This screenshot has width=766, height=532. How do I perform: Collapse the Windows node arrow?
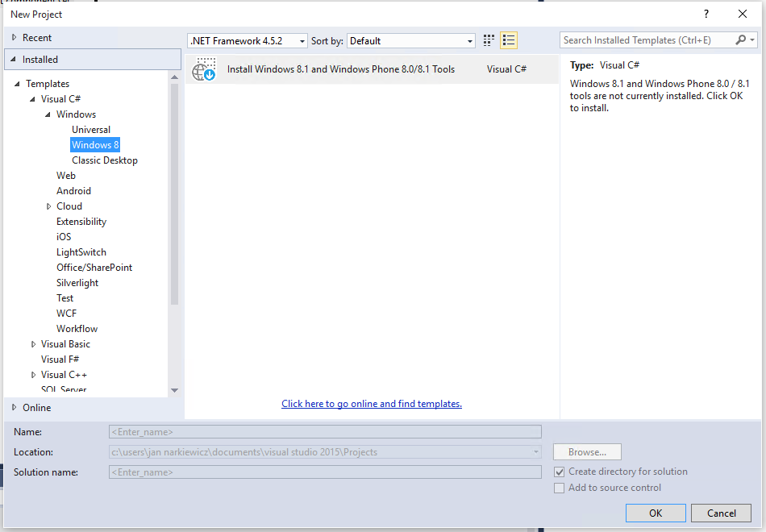(x=48, y=114)
